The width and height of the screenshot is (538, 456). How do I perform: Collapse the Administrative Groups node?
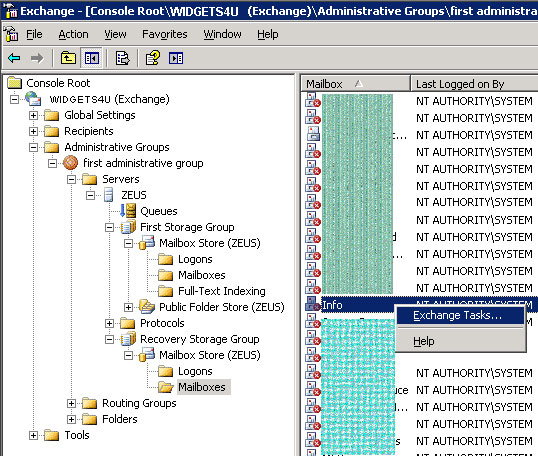[33, 147]
